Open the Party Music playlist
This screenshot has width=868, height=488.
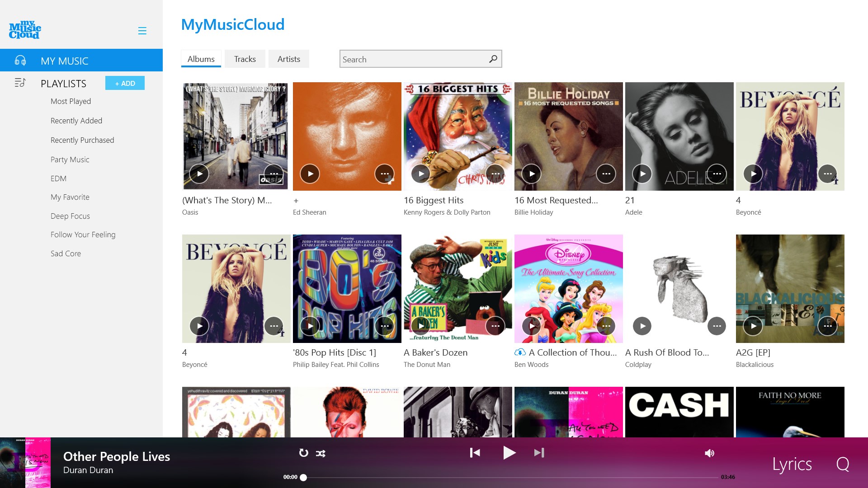click(x=70, y=160)
